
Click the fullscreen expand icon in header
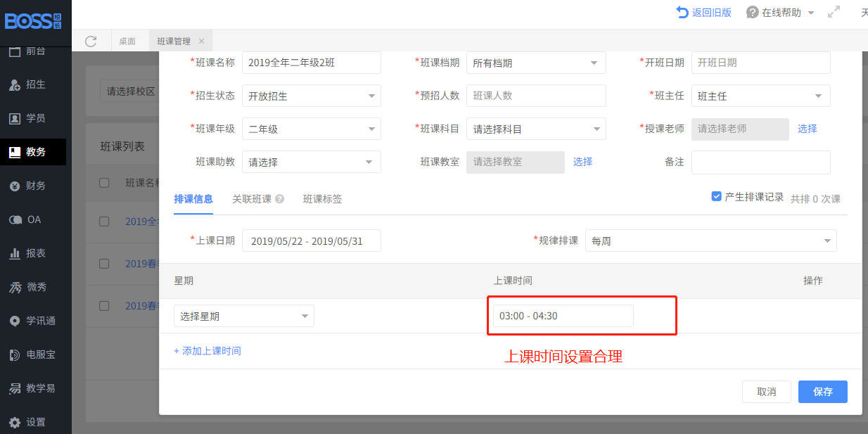coord(834,12)
